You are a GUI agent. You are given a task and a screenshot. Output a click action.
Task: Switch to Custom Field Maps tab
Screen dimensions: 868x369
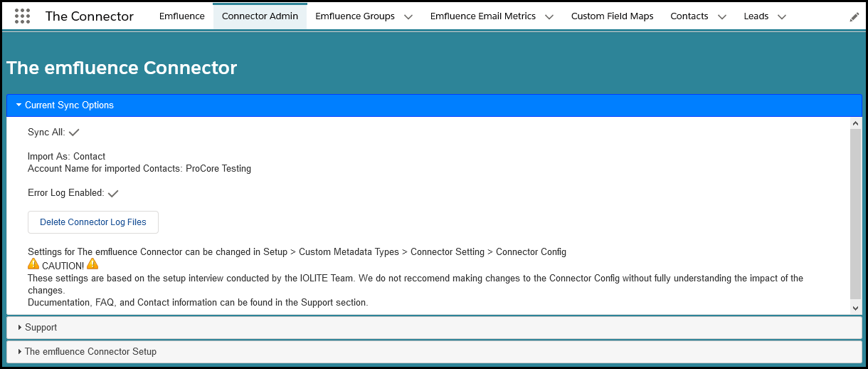[612, 16]
